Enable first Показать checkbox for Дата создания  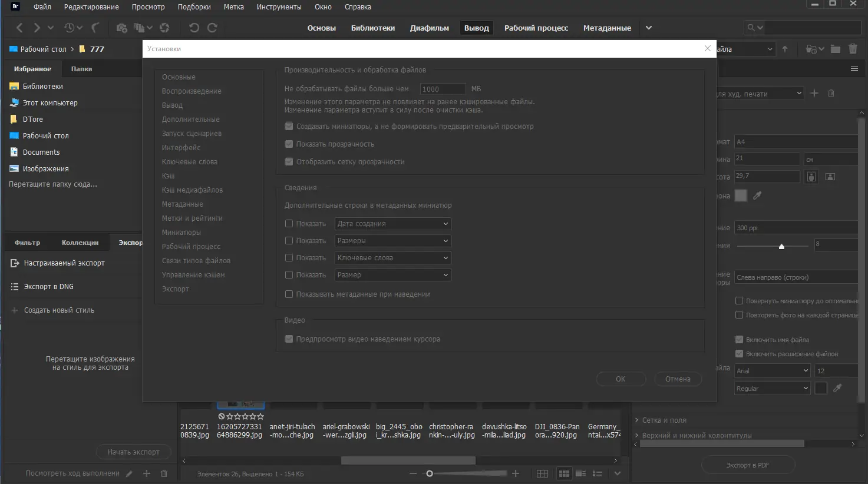point(289,224)
